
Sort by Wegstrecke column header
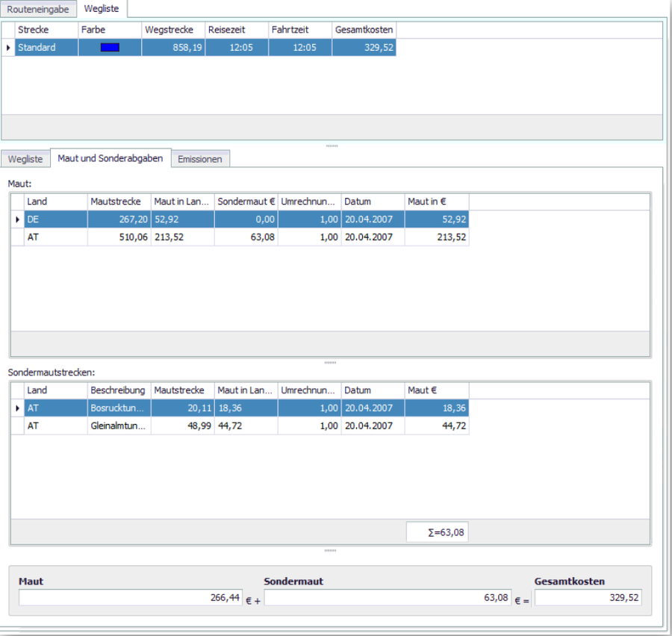173,30
